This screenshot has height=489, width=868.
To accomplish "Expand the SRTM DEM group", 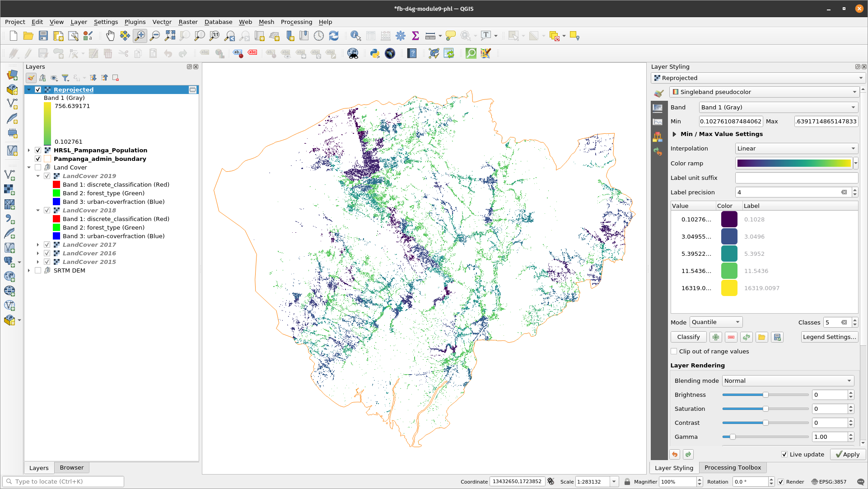I will click(29, 270).
